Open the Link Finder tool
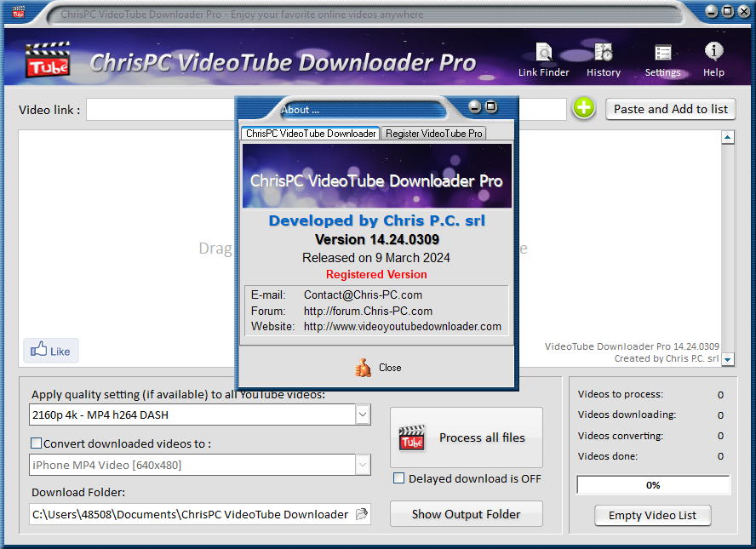 pyautogui.click(x=543, y=60)
